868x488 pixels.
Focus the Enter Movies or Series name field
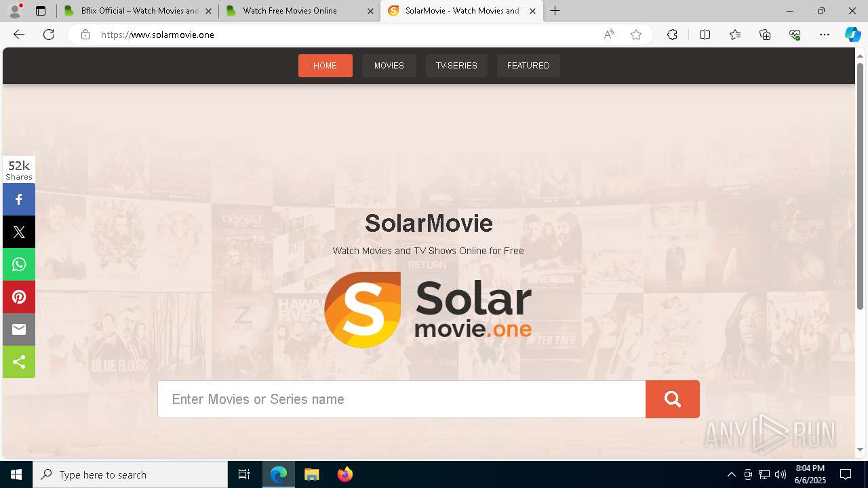point(401,399)
